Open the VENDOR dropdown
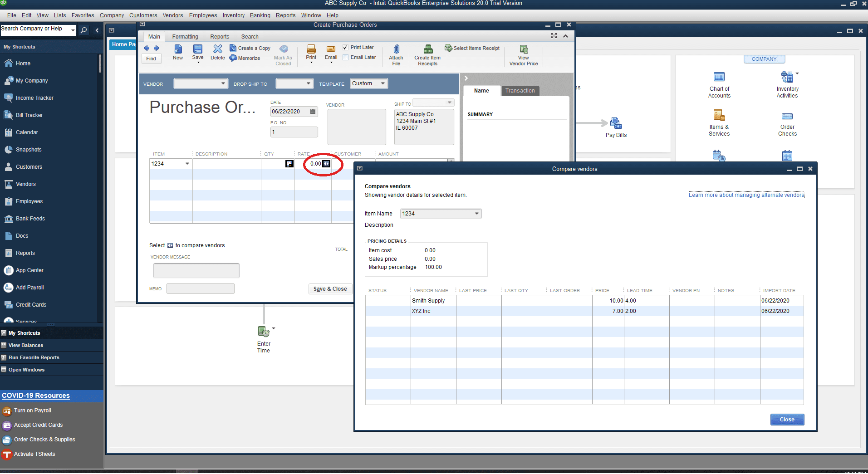This screenshot has width=868, height=474. click(x=222, y=83)
